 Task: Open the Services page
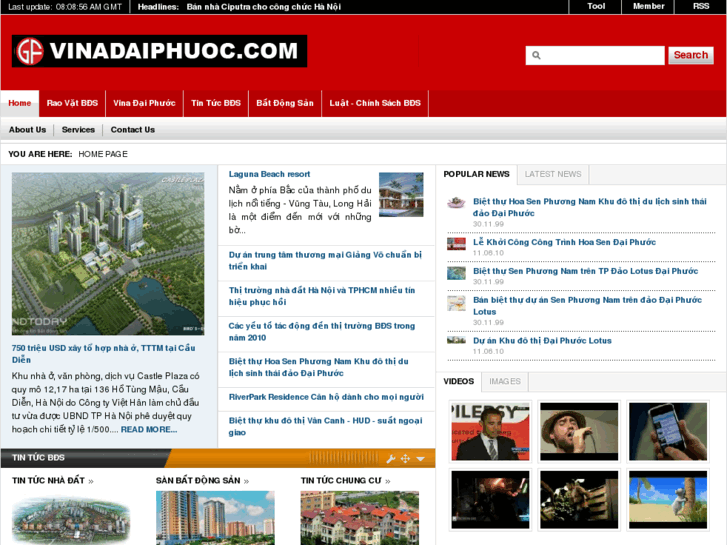(78, 130)
